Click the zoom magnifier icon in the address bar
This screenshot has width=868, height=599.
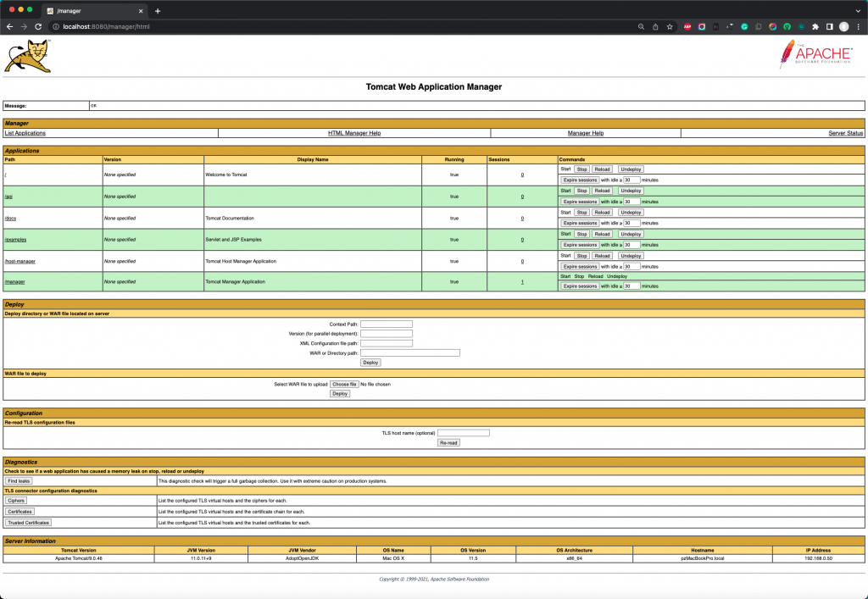641,26
